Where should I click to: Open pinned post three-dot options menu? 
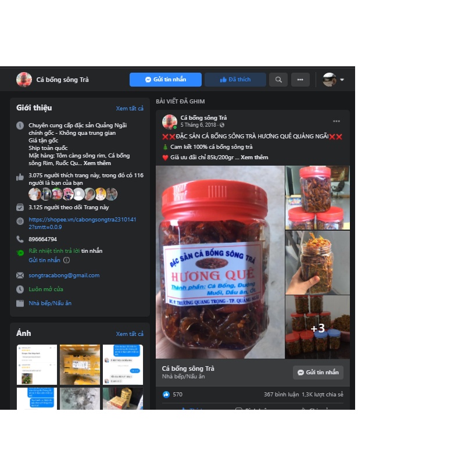[337, 121]
